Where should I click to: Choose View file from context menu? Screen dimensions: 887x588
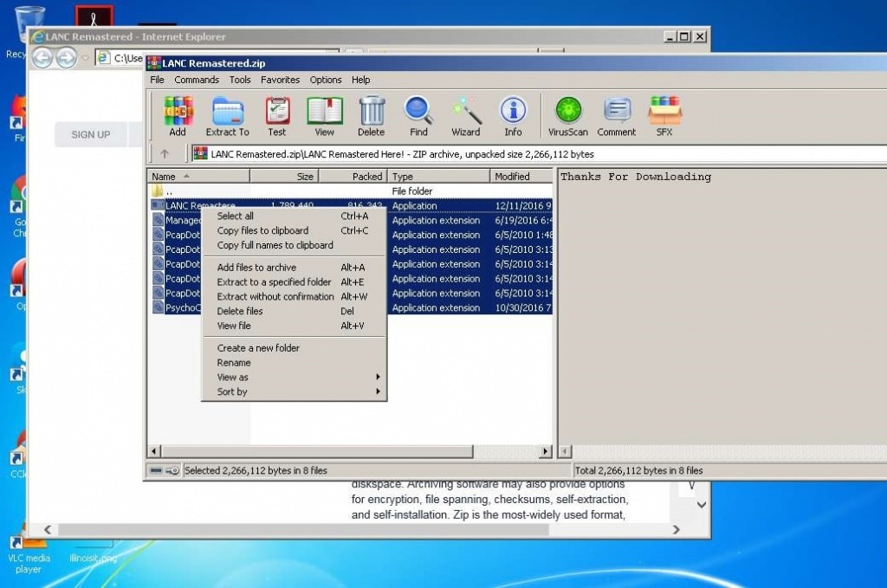[x=295, y=326]
